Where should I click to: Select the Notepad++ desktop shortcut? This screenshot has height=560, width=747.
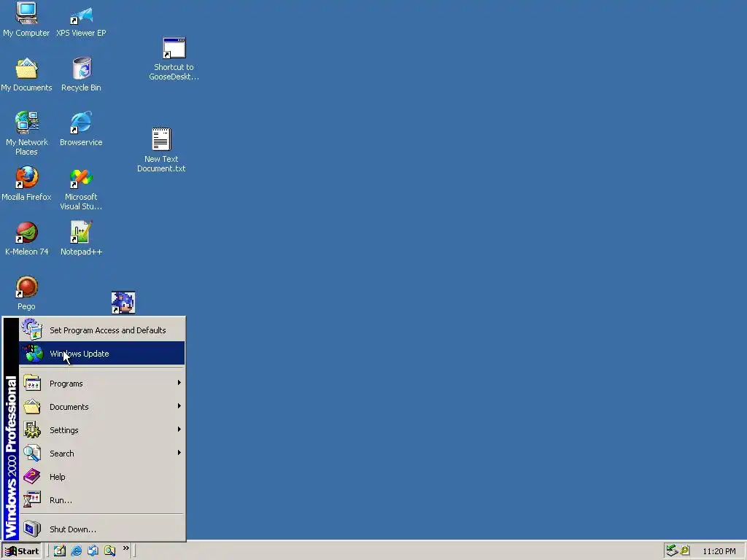tap(82, 238)
